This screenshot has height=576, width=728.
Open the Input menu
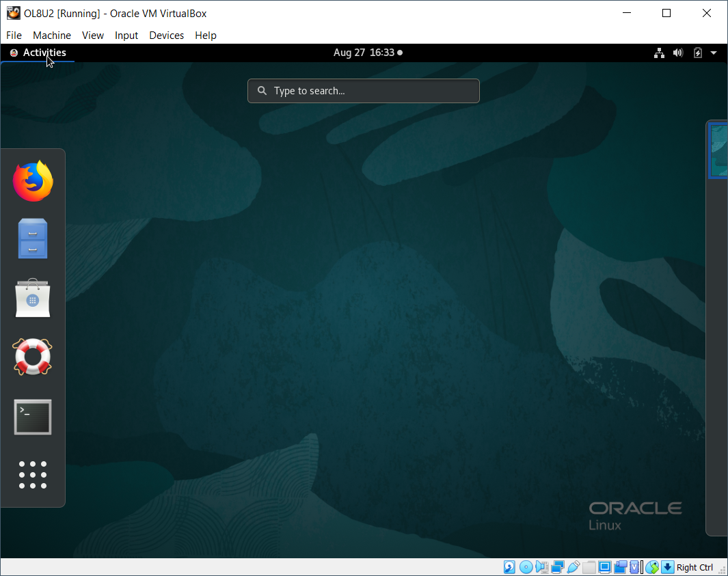click(126, 36)
